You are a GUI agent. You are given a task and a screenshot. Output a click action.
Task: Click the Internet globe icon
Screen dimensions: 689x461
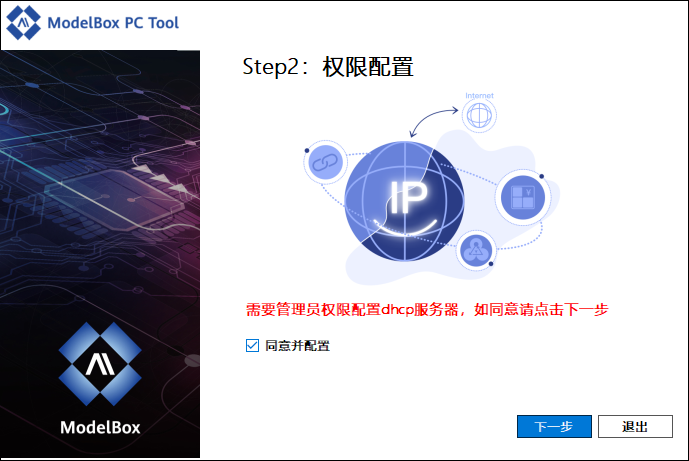(479, 115)
